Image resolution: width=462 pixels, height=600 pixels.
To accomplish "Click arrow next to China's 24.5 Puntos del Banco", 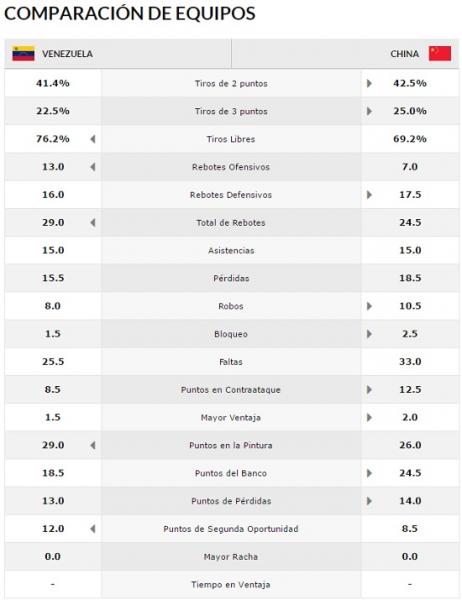I will [369, 473].
